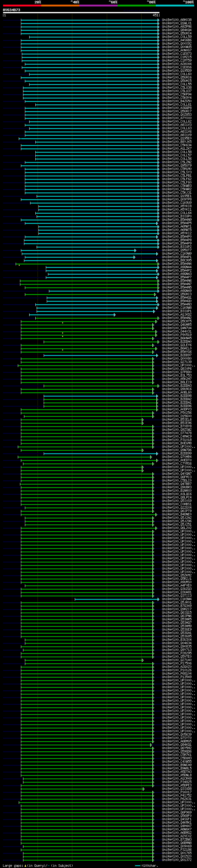This screenshot has width=197, height=868.
Task: Select the UniRef100_Q8IOP6 label
Action: pyautogui.click(x=176, y=369)
